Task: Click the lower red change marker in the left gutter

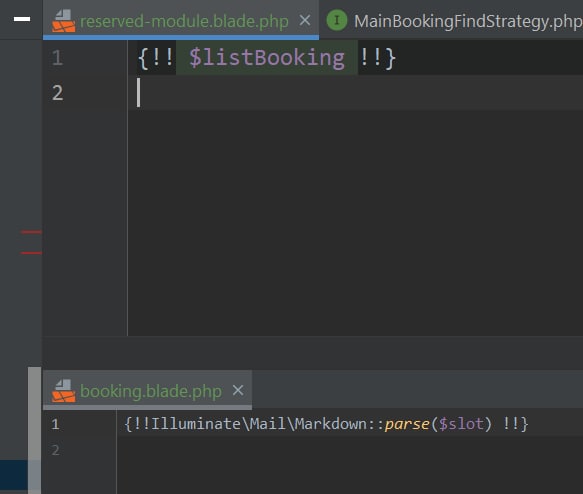Action: pos(31,253)
